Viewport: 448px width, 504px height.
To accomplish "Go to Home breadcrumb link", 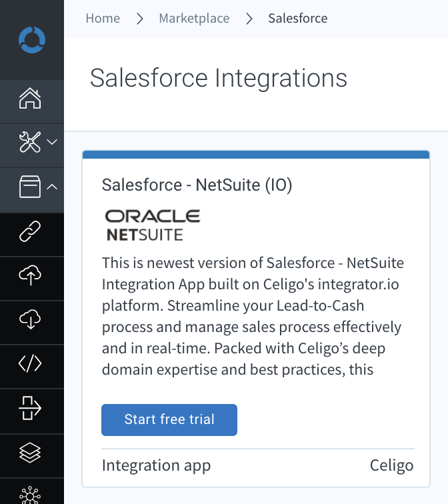I will [x=103, y=18].
